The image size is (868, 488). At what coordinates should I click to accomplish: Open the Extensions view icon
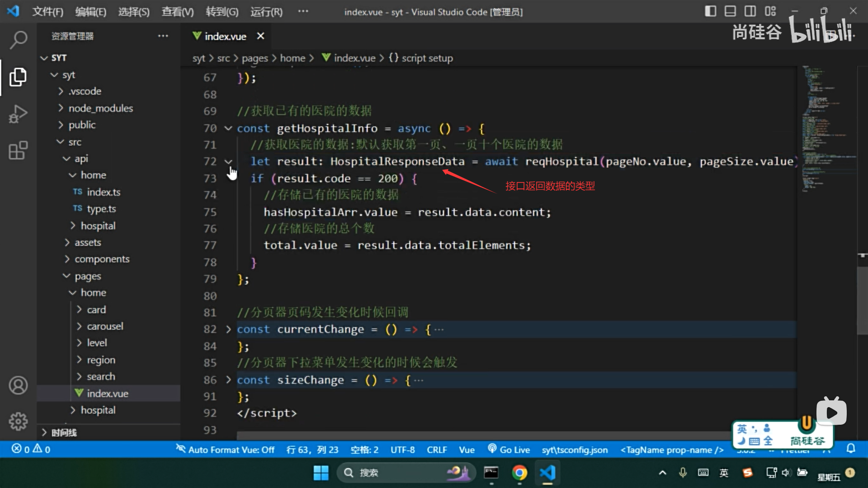point(18,150)
